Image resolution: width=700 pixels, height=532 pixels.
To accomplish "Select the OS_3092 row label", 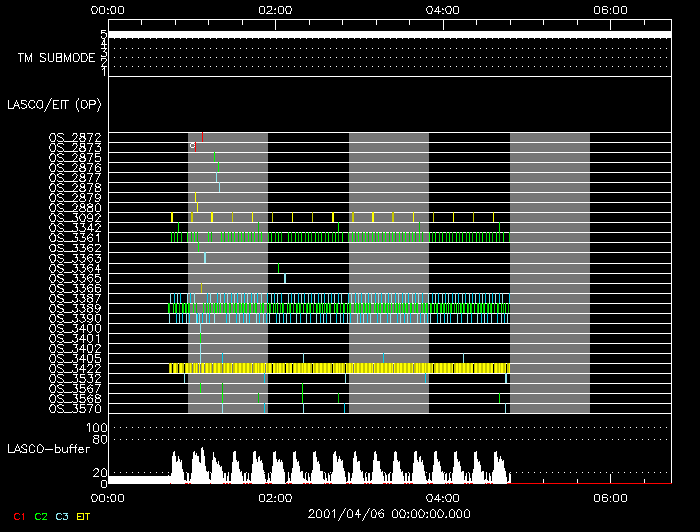I will (x=75, y=218).
